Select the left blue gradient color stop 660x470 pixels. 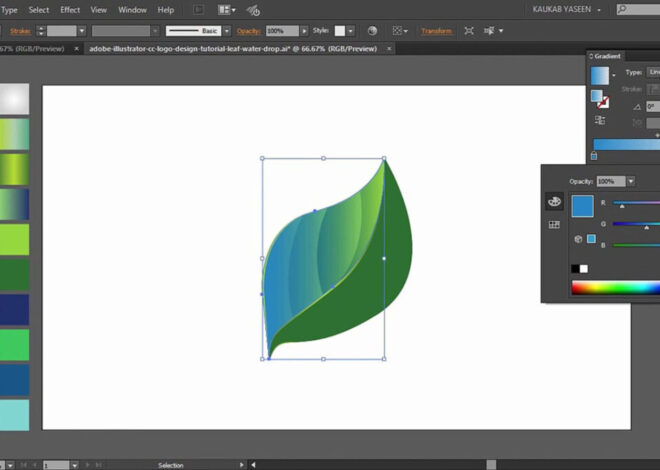pos(593,156)
